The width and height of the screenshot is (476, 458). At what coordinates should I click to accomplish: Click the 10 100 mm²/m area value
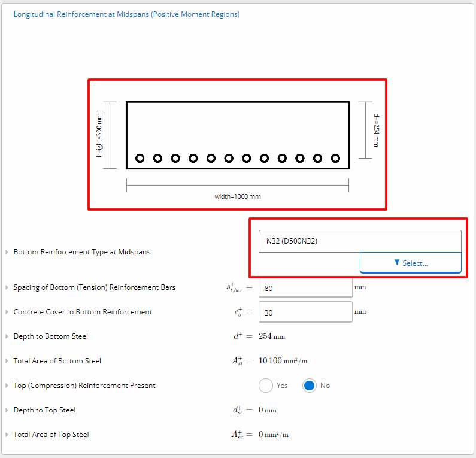pos(283,361)
